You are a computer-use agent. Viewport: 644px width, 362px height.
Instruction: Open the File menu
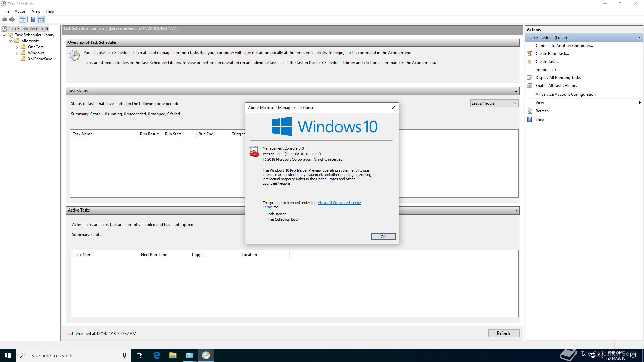pos(6,11)
